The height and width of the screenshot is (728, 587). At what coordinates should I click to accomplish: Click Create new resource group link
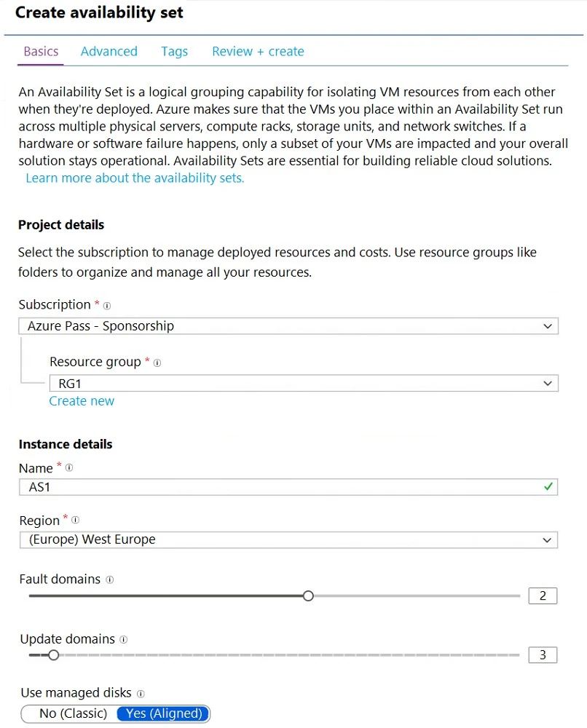(82, 400)
